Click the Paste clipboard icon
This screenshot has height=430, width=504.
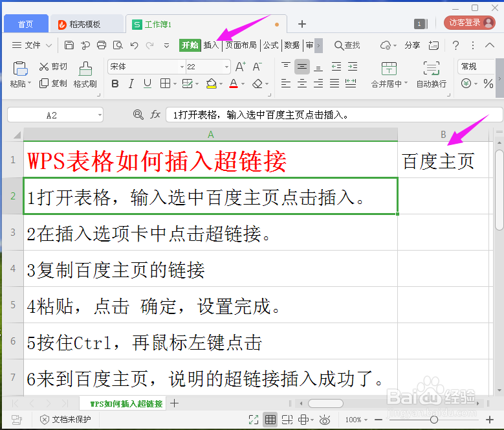coord(20,69)
